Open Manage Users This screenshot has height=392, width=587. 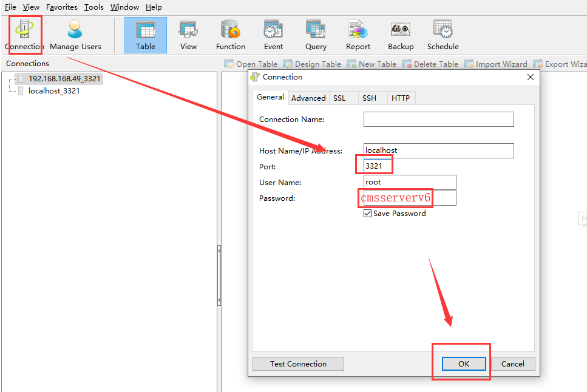click(x=75, y=35)
